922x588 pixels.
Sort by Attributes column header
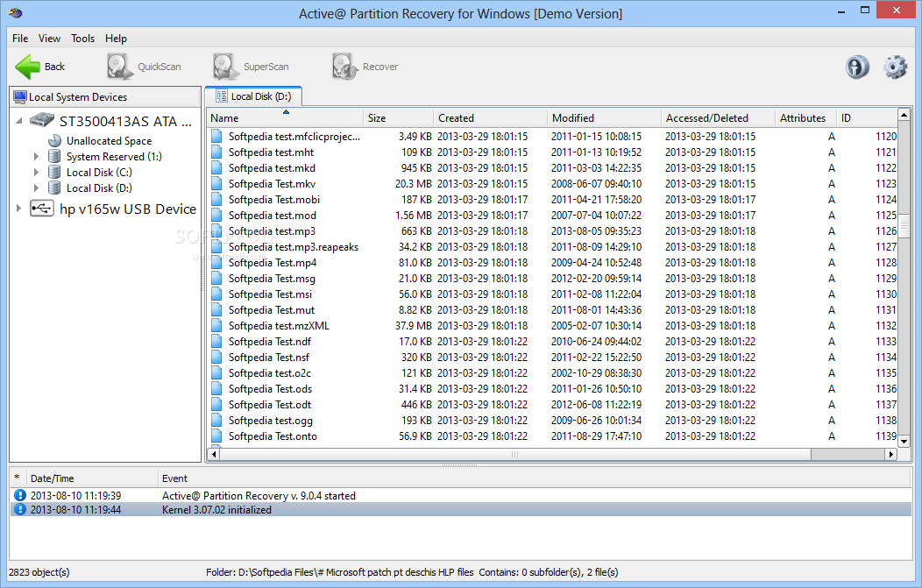pyautogui.click(x=806, y=117)
